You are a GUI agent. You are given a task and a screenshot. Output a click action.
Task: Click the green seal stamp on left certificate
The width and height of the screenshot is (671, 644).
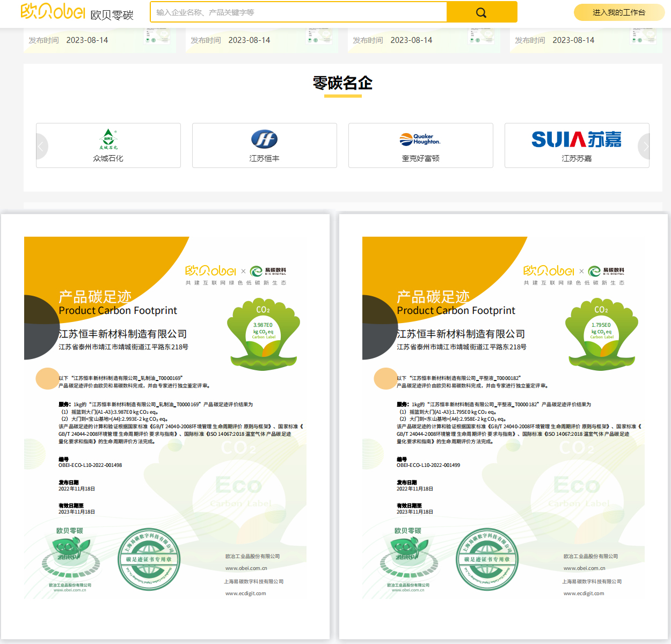click(149, 559)
